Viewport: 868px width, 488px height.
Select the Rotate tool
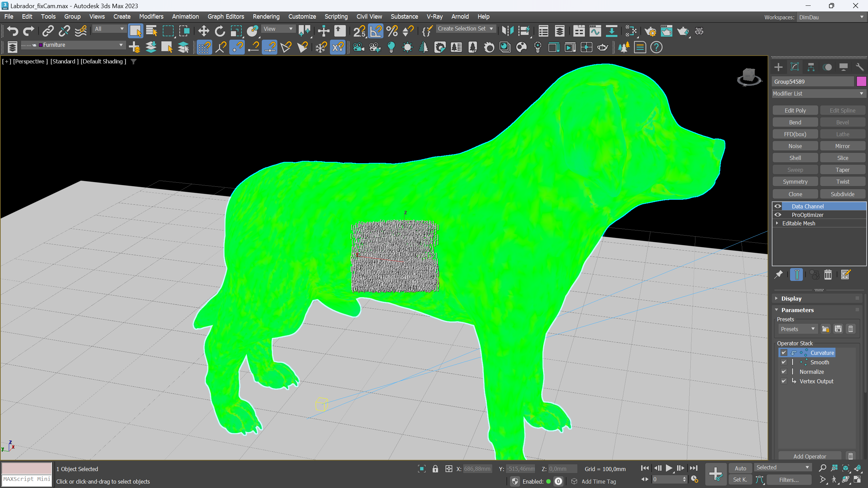coord(220,31)
